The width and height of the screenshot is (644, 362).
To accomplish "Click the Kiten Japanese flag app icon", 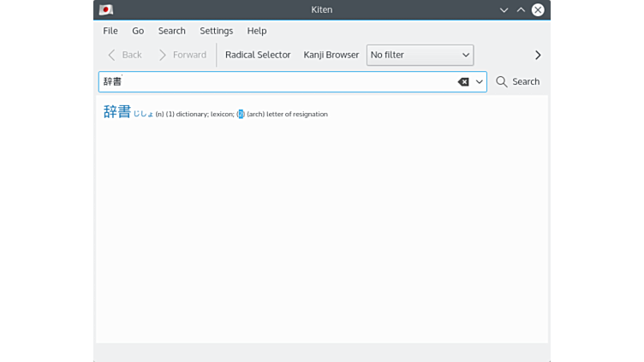I will click(x=106, y=10).
